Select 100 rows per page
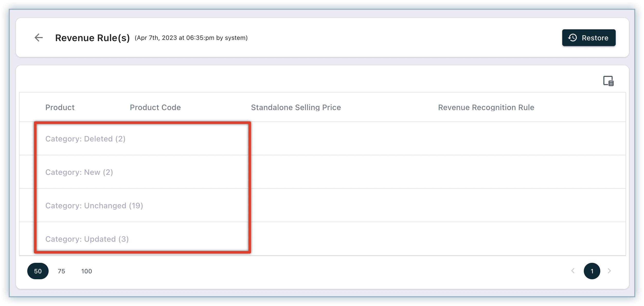 pyautogui.click(x=86, y=271)
